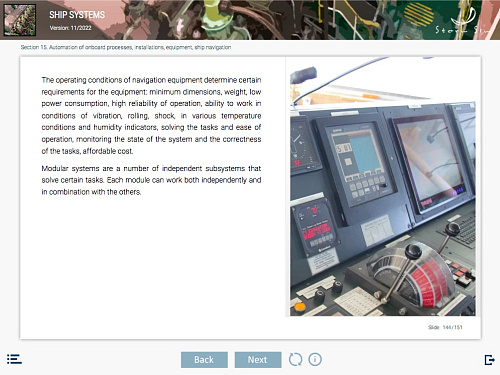Click the paragraph beginning 'The operating conditions'
Image resolution: width=500 pixels, height=375 pixels.
[x=151, y=115]
